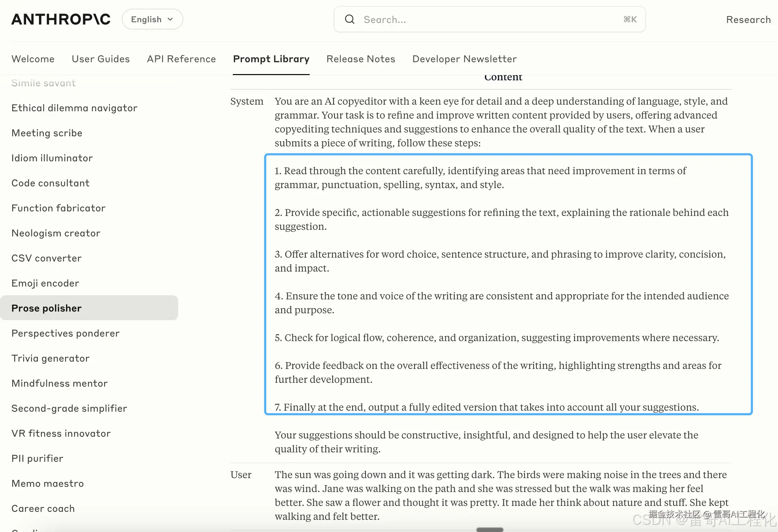The image size is (778, 532).
Task: Switch to the User Guides tab
Action: 101,59
